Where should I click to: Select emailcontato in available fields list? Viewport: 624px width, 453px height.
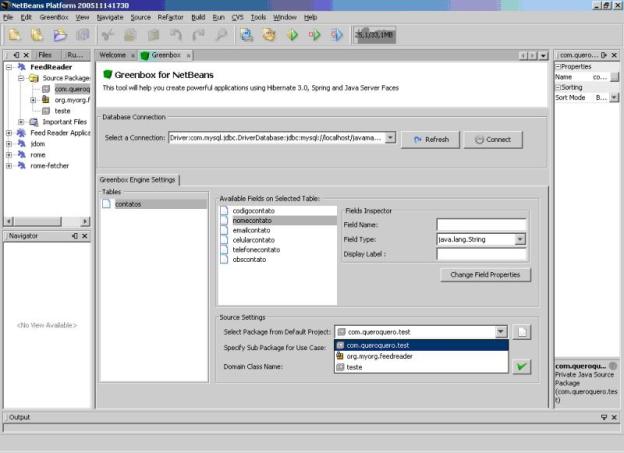click(251, 230)
